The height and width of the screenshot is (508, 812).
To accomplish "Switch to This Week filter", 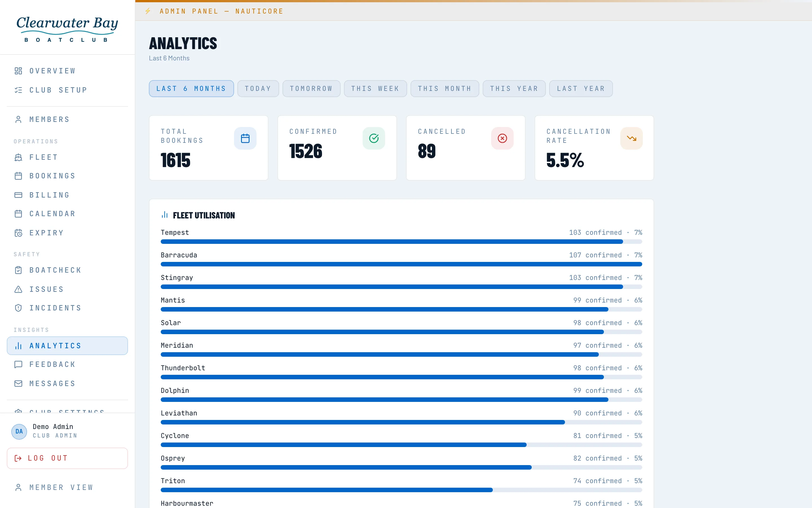I will tap(376, 89).
